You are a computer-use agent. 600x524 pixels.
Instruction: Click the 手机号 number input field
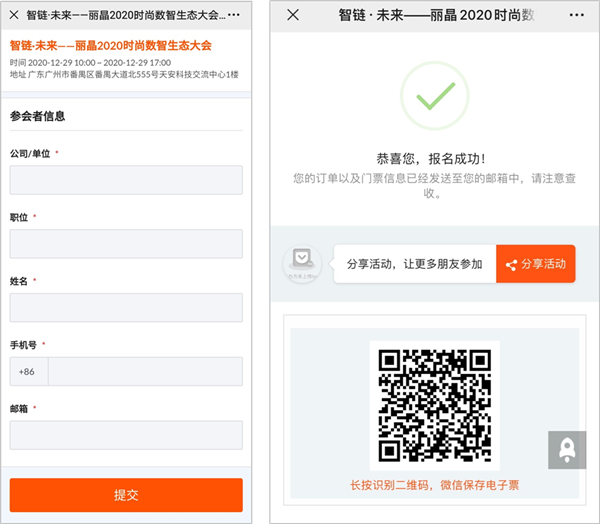145,371
